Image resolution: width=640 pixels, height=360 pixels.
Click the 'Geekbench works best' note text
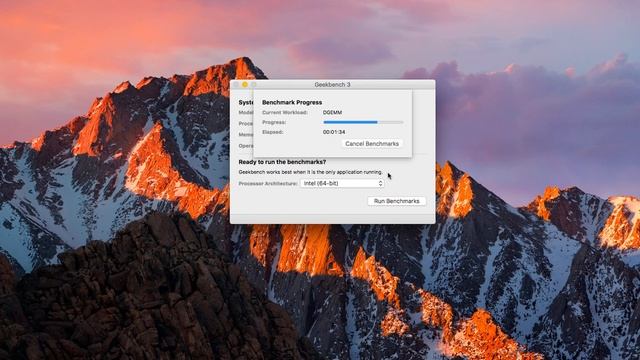(310, 172)
